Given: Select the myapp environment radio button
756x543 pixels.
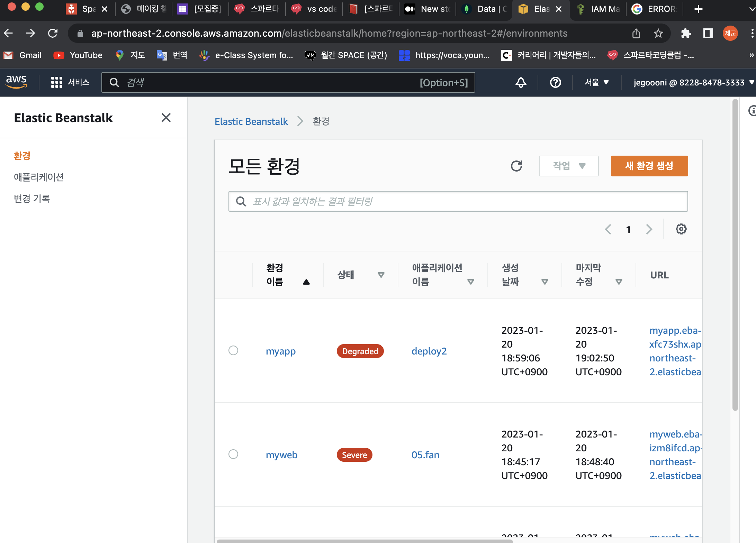Looking at the screenshot, I should [233, 350].
